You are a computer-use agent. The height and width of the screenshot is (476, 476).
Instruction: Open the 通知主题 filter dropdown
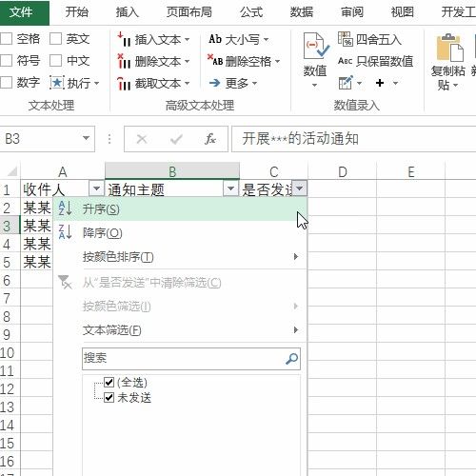(x=230, y=188)
